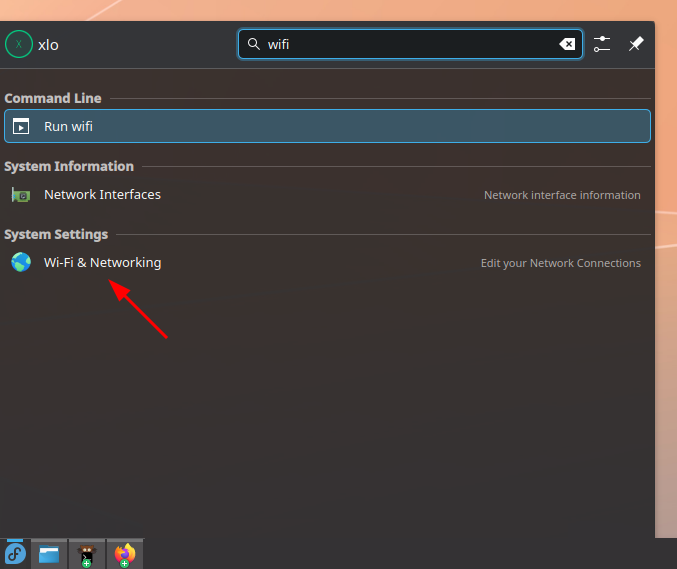Click the Run command icon beside Run wifi

click(21, 126)
